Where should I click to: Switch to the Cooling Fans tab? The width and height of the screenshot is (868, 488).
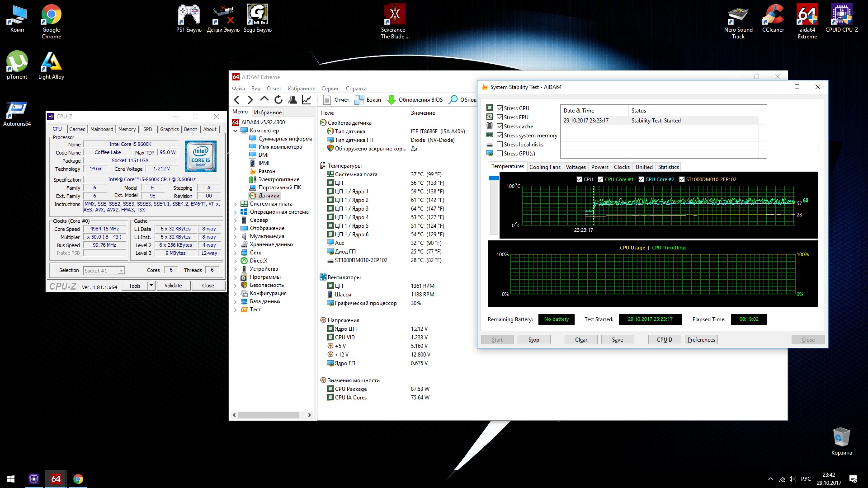[x=544, y=167]
